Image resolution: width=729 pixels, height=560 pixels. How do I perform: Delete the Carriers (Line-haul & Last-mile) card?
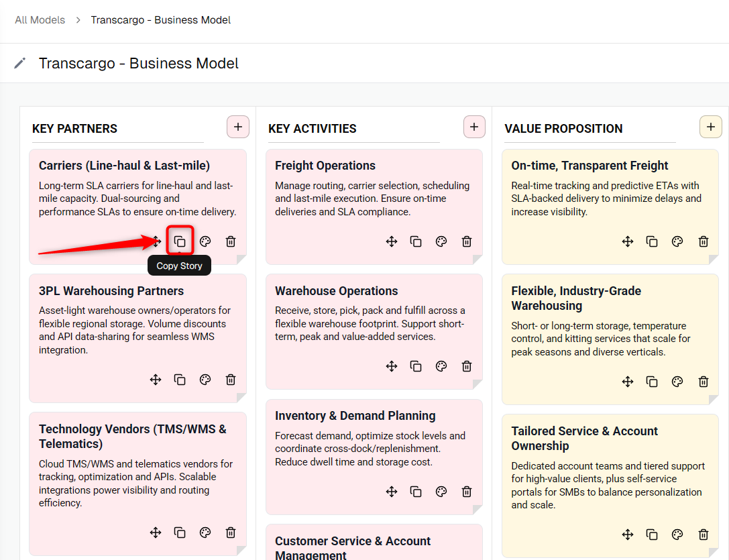coord(231,241)
